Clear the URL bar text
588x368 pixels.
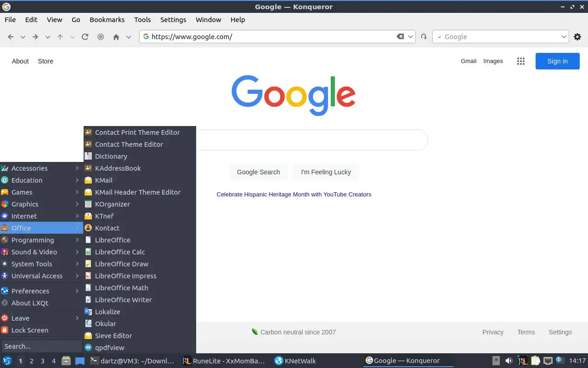point(401,37)
